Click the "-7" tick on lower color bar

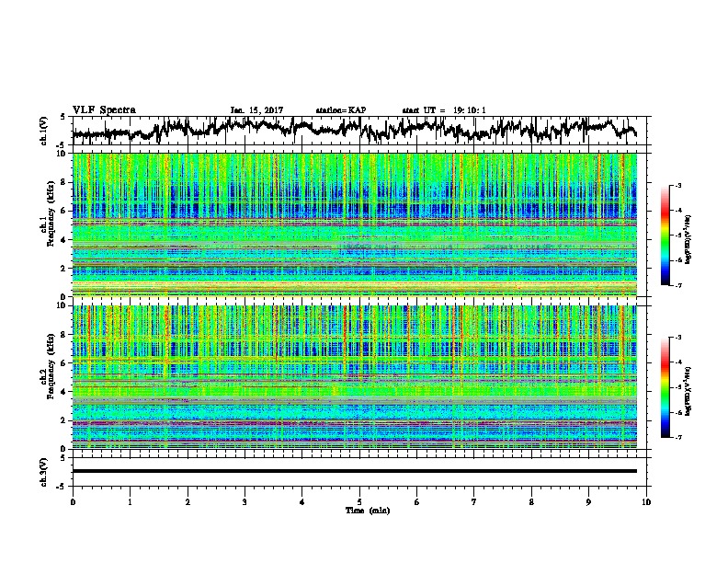(x=677, y=438)
